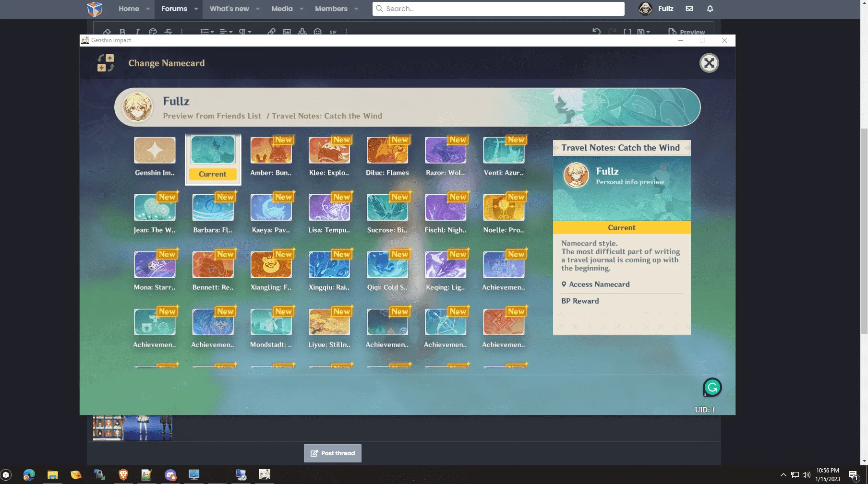Insert image using editor image icon
The height and width of the screenshot is (484, 868).
point(287,32)
